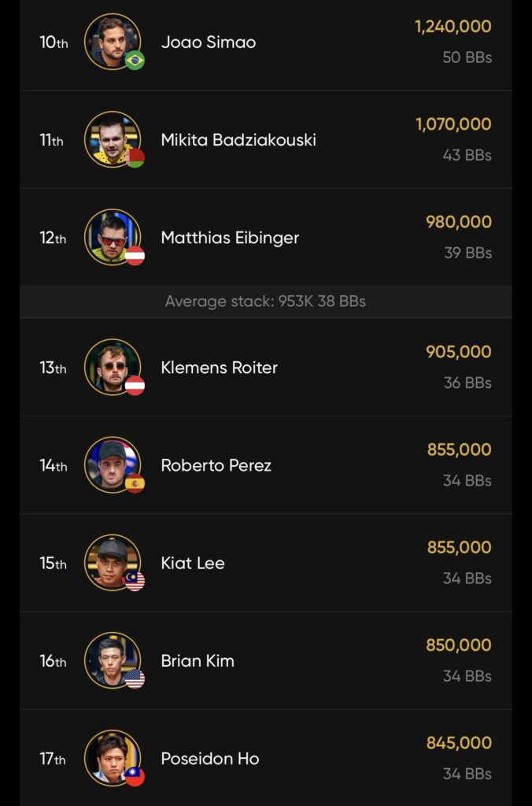Click the United States flag icon

(135, 678)
